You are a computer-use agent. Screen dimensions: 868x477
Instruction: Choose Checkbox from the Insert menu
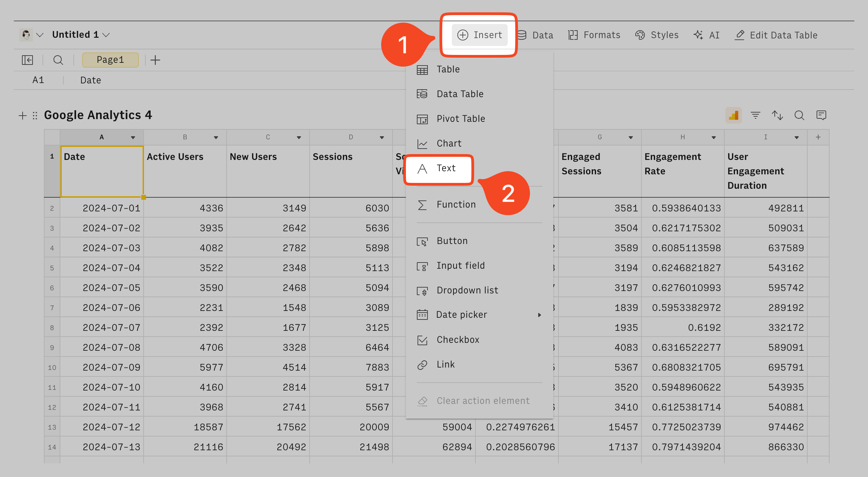tap(458, 340)
